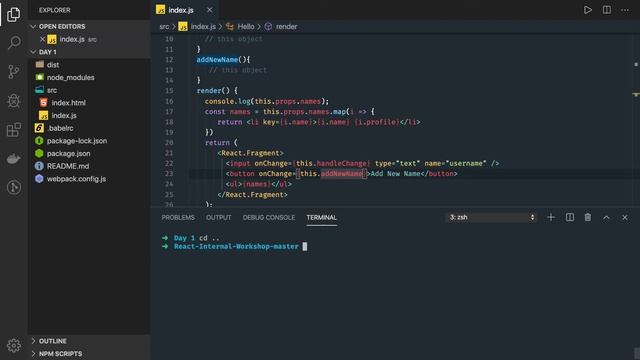Open package.json file
Screen dimensions: 640x360
(68, 153)
